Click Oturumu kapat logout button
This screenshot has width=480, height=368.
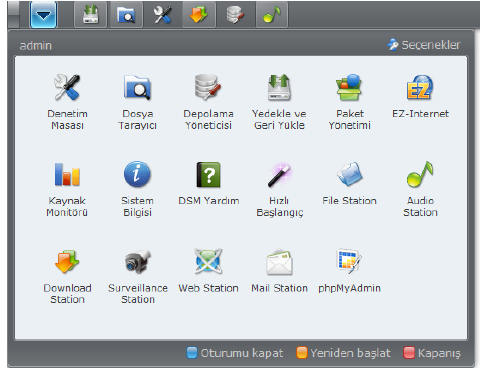click(235, 353)
